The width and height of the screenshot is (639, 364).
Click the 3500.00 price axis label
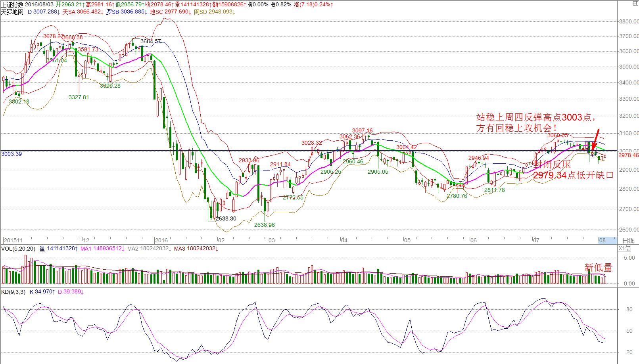pyautogui.click(x=629, y=67)
